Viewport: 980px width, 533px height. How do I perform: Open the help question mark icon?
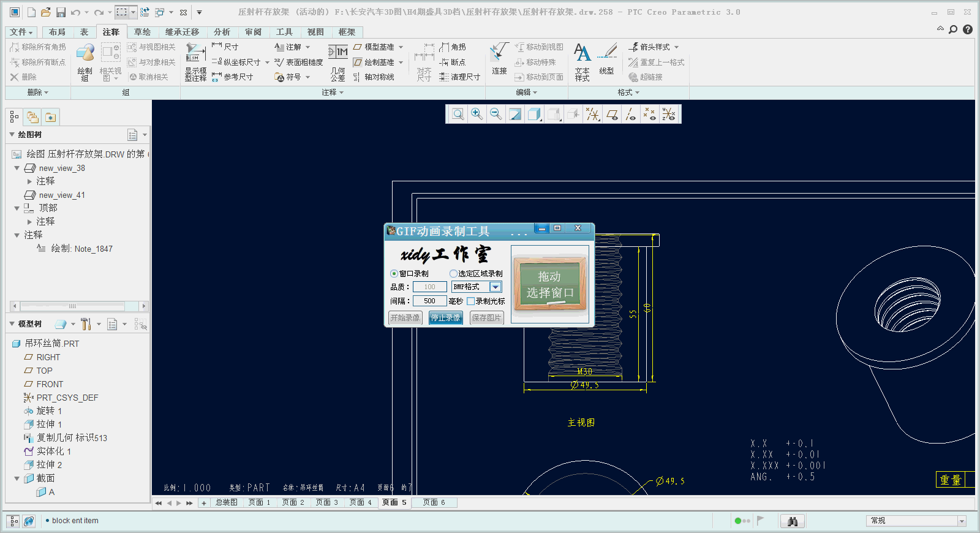[968, 29]
